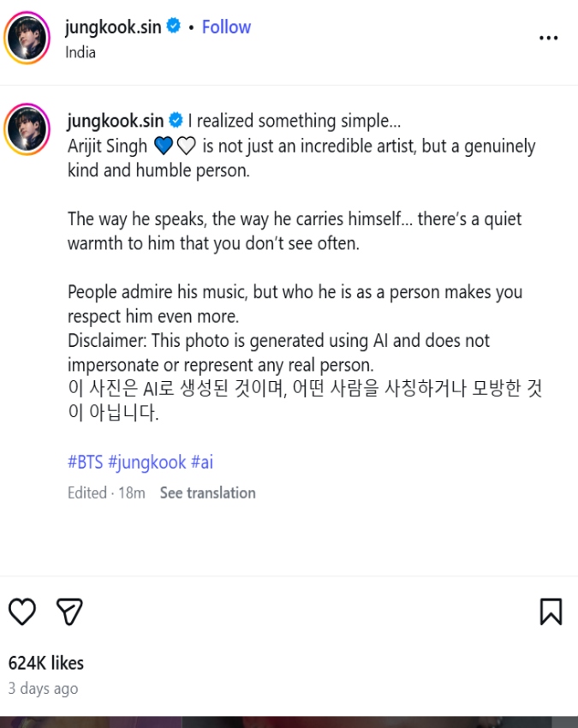
Task: Click the image strip at the bottom
Action: 289,721
